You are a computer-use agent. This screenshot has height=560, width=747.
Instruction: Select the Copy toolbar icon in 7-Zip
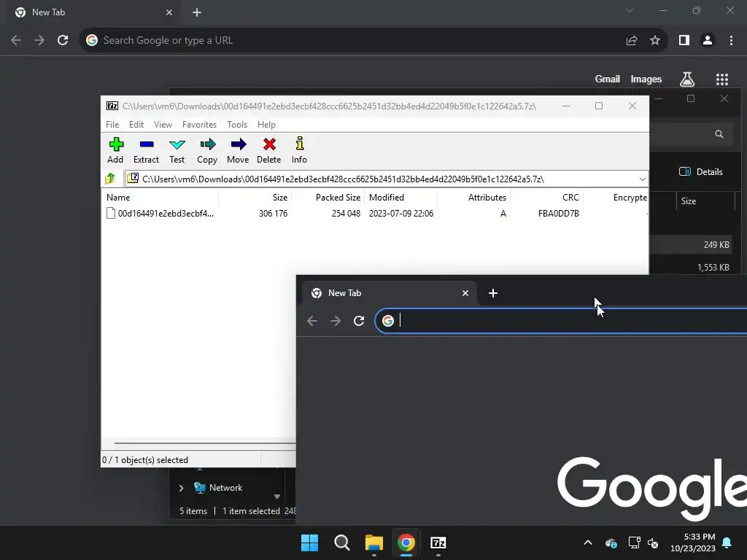pos(207,150)
